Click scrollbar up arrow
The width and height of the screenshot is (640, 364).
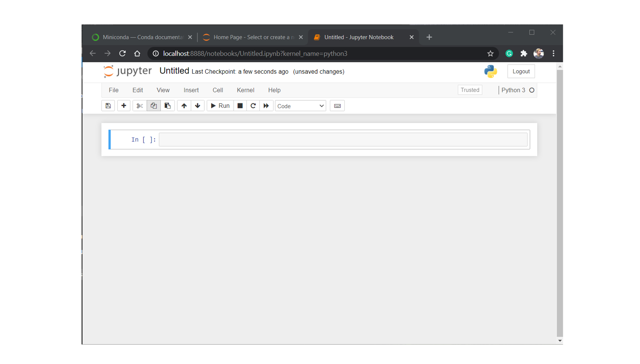[560, 67]
